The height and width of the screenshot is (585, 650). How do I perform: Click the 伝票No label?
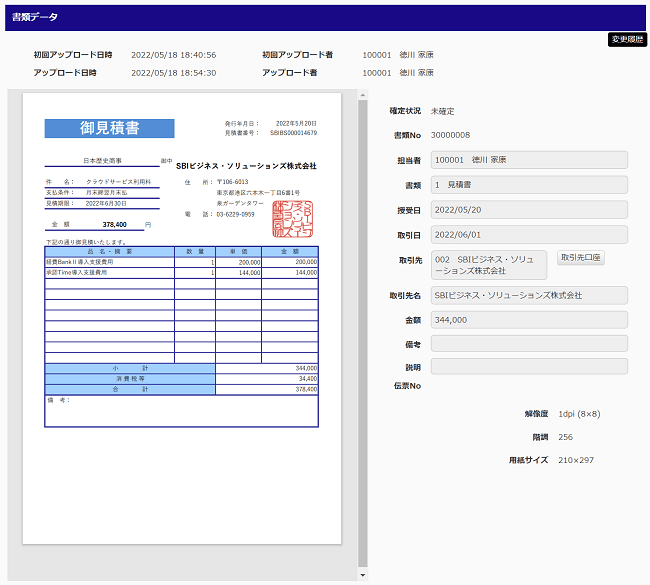(407, 386)
